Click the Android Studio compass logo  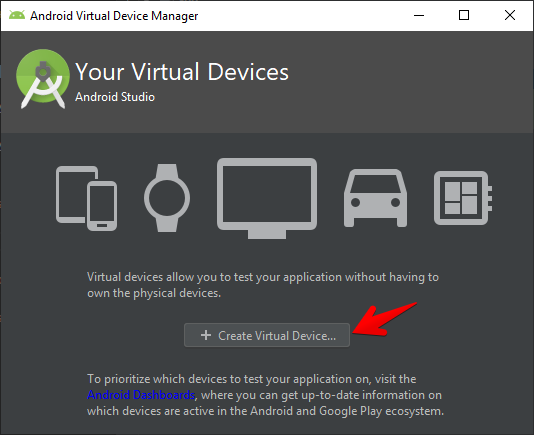(x=43, y=79)
